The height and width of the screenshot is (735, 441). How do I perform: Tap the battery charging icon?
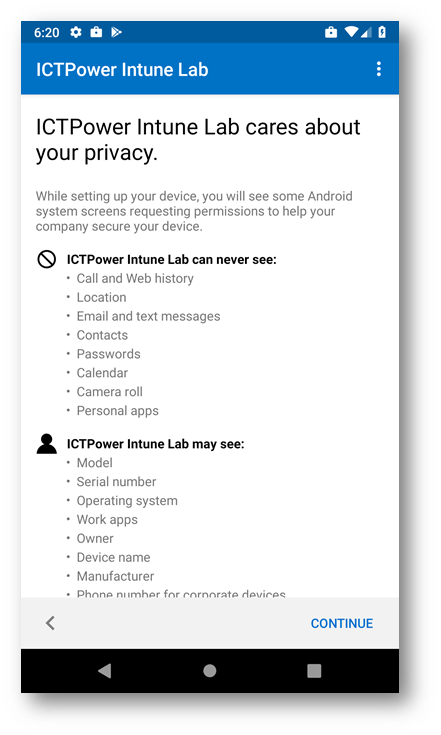pyautogui.click(x=382, y=32)
